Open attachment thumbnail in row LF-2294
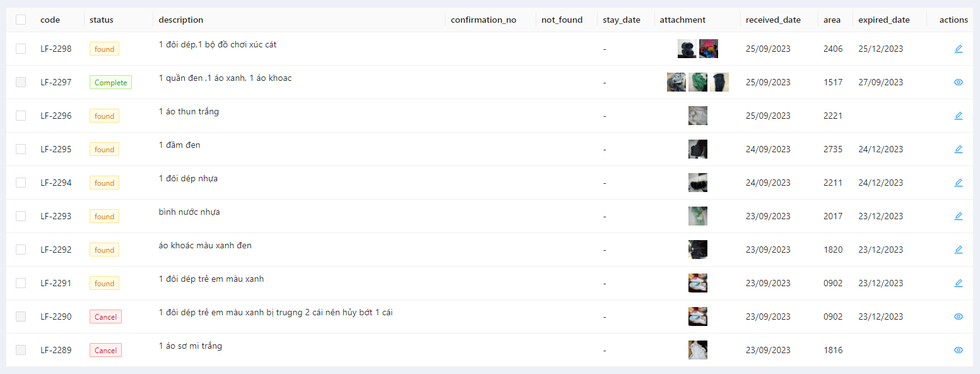980x374 pixels. [698, 183]
